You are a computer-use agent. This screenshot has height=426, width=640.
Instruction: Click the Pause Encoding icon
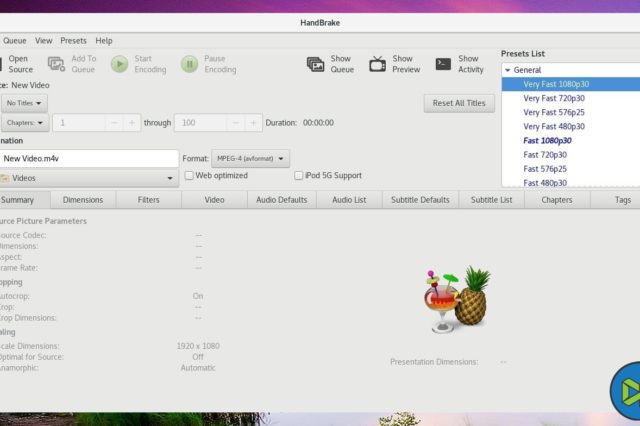tap(189, 64)
